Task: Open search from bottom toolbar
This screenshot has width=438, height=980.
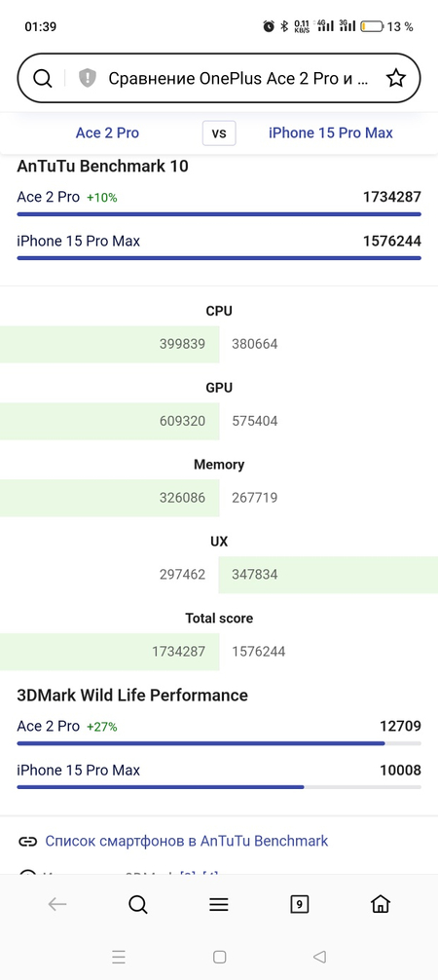Action: [137, 904]
